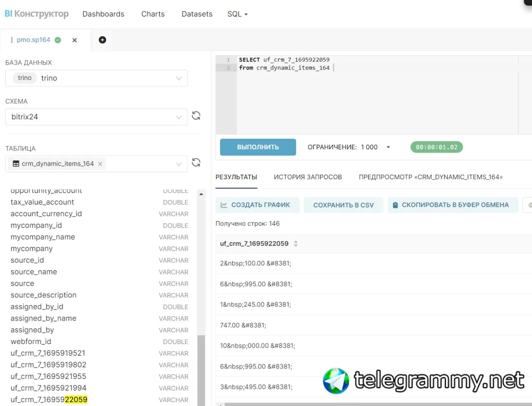Open the Dashboards menu

(x=103, y=14)
